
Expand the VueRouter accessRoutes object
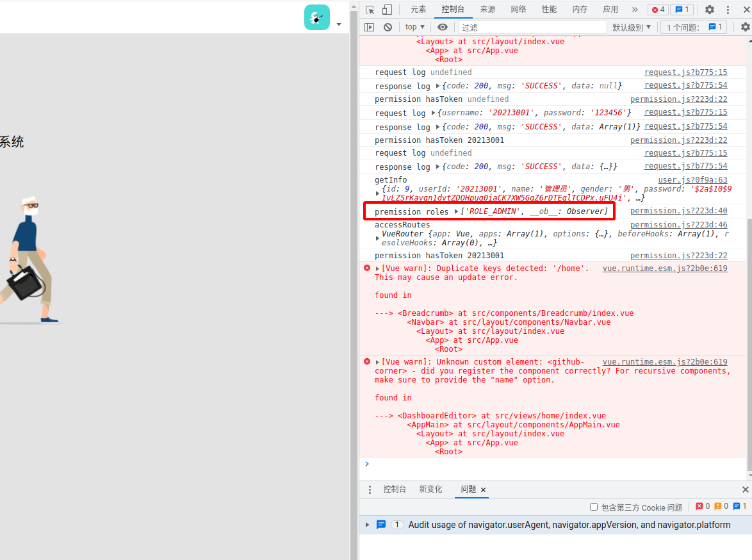click(x=377, y=238)
